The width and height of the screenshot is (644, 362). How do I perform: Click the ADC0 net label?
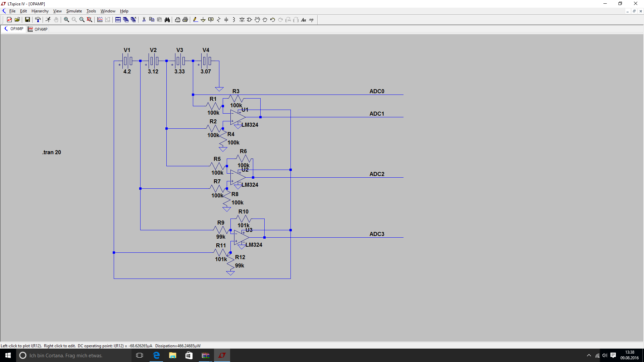click(377, 91)
